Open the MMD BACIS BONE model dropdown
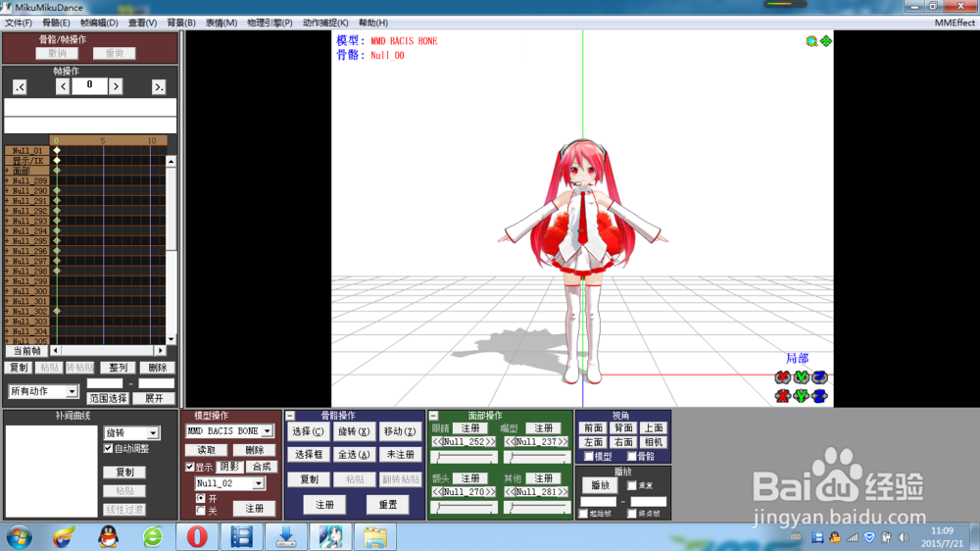This screenshot has height=551, width=980. 267,431
